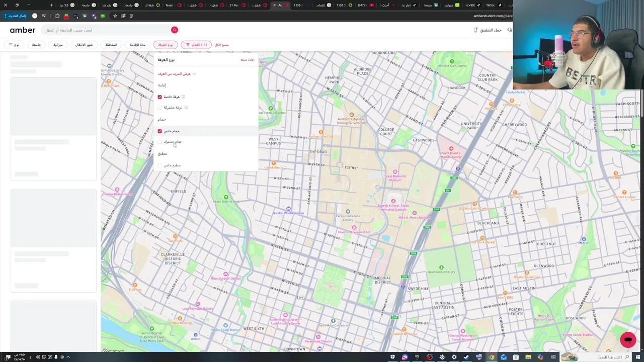Open new browser tab plus button

click(51, 5)
